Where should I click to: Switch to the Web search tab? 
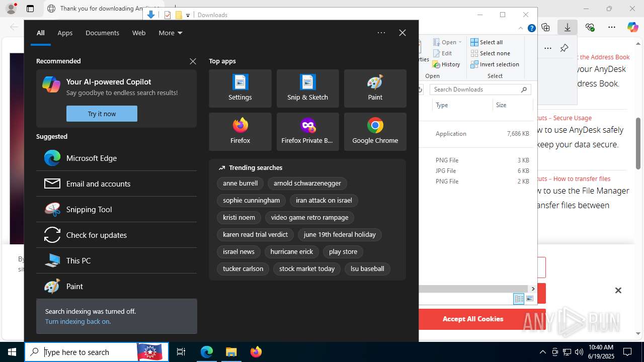tap(139, 33)
